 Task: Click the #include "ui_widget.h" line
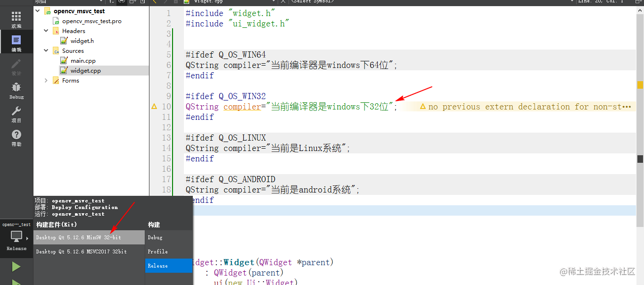[238, 24]
